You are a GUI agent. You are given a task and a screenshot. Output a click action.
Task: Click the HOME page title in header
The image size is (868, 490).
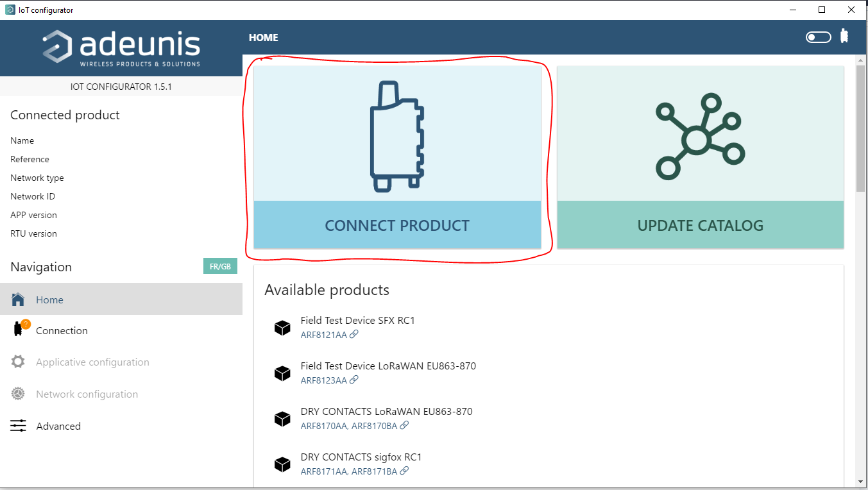click(264, 37)
